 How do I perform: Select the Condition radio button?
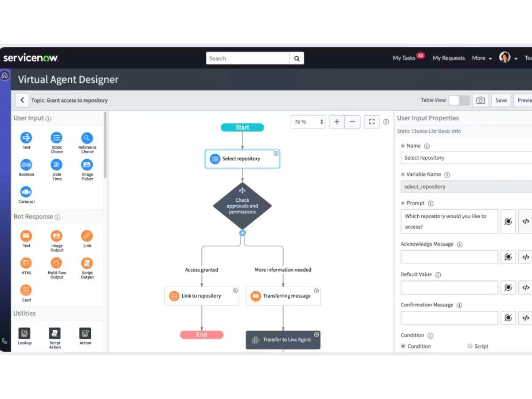pos(403,346)
